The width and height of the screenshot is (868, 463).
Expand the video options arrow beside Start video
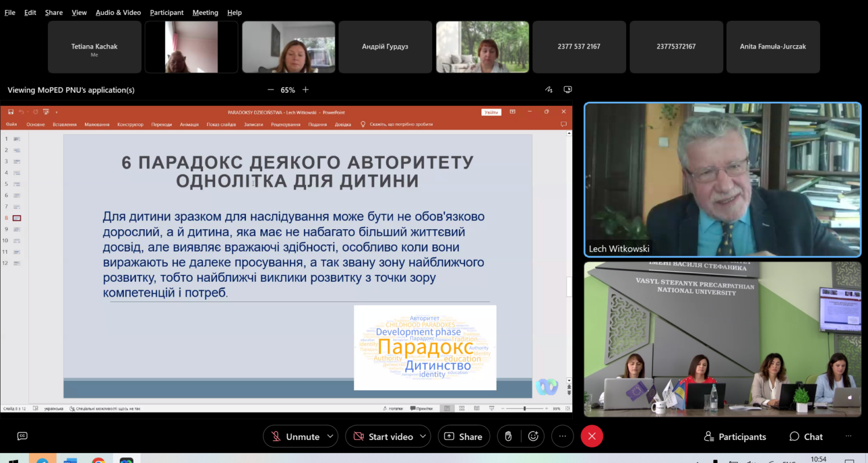423,436
